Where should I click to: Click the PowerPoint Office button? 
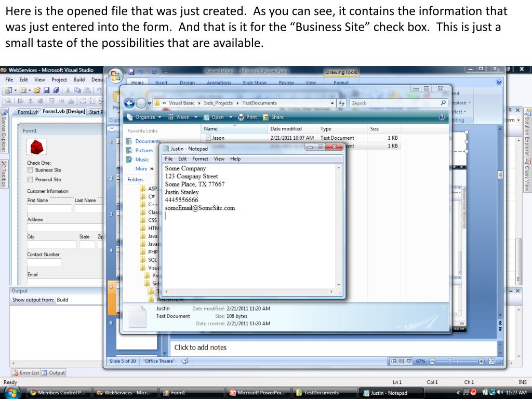tap(115, 75)
